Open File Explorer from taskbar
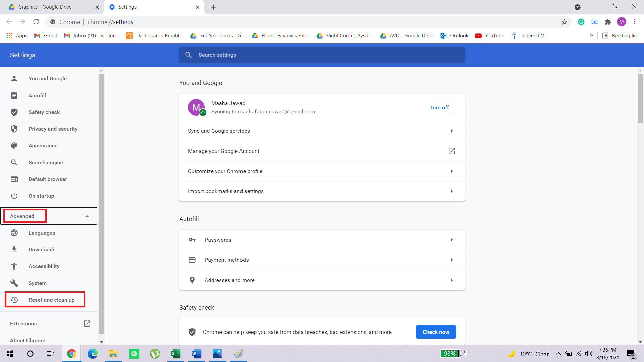The height and width of the screenshot is (362, 644). click(113, 354)
